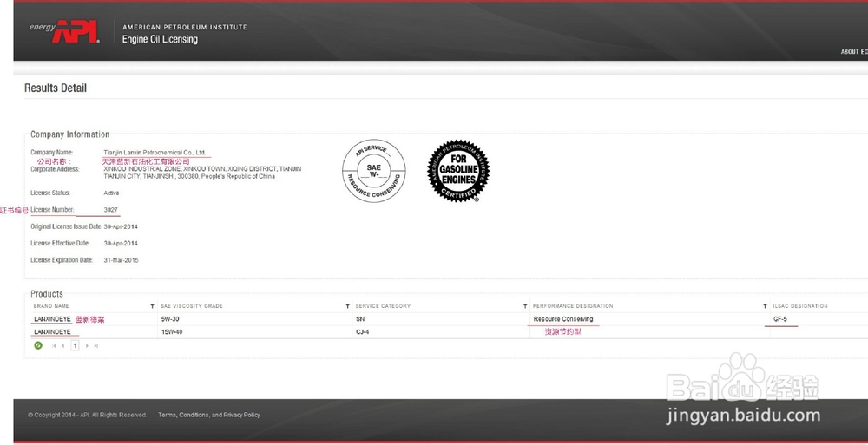Image resolution: width=868 pixels, height=445 pixels.
Task: Go to previous page in pager
Action: pyautogui.click(x=63, y=346)
